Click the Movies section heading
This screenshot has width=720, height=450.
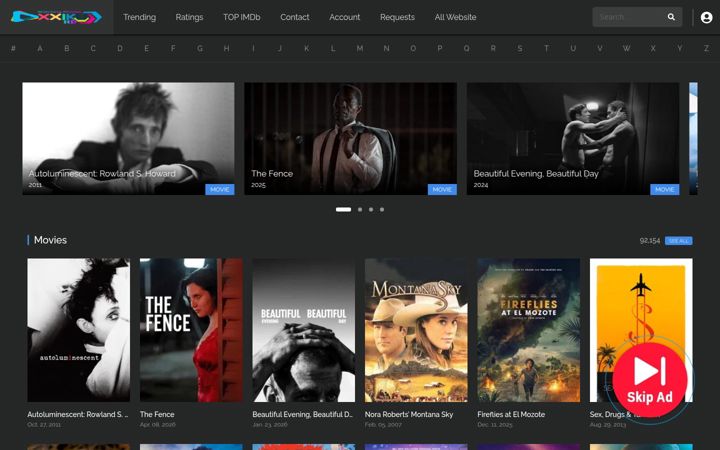point(51,240)
